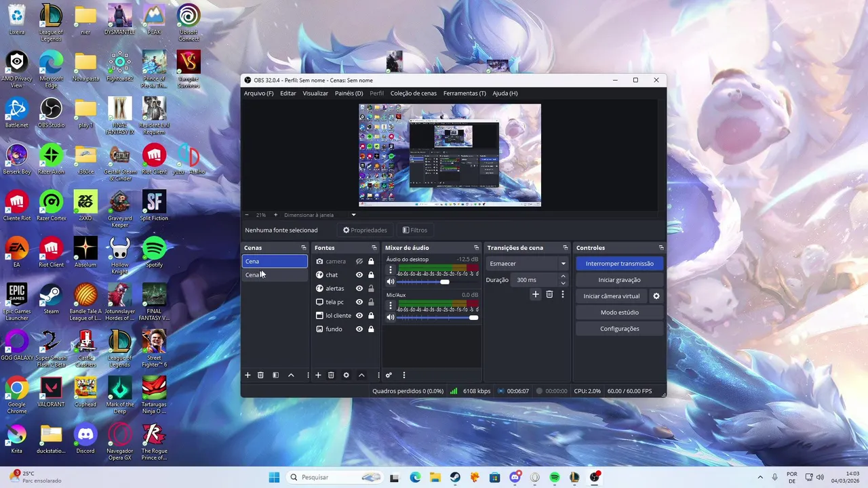Open Discord desktop shortcut
The image size is (868, 488).
click(x=85, y=438)
